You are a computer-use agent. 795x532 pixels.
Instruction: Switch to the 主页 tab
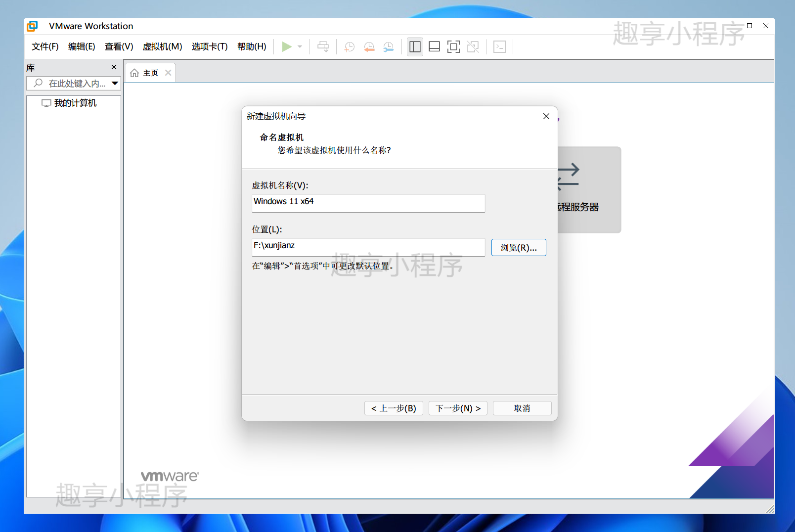(x=150, y=73)
